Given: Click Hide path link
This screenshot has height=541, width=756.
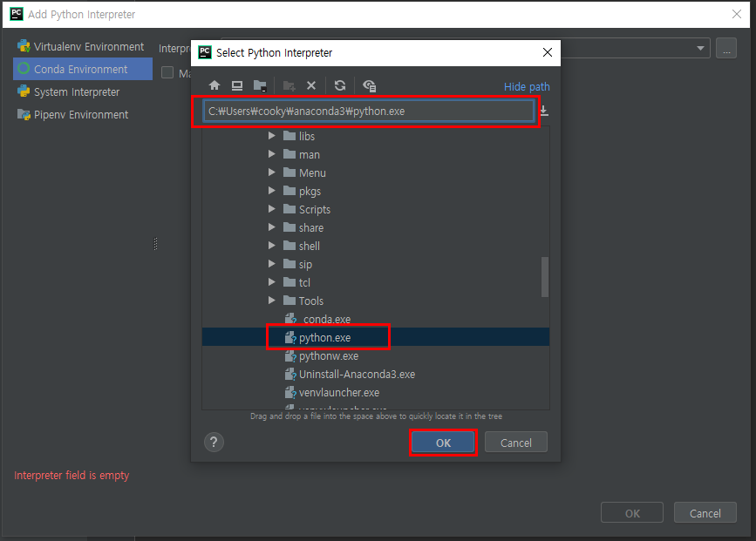Looking at the screenshot, I should [x=527, y=87].
